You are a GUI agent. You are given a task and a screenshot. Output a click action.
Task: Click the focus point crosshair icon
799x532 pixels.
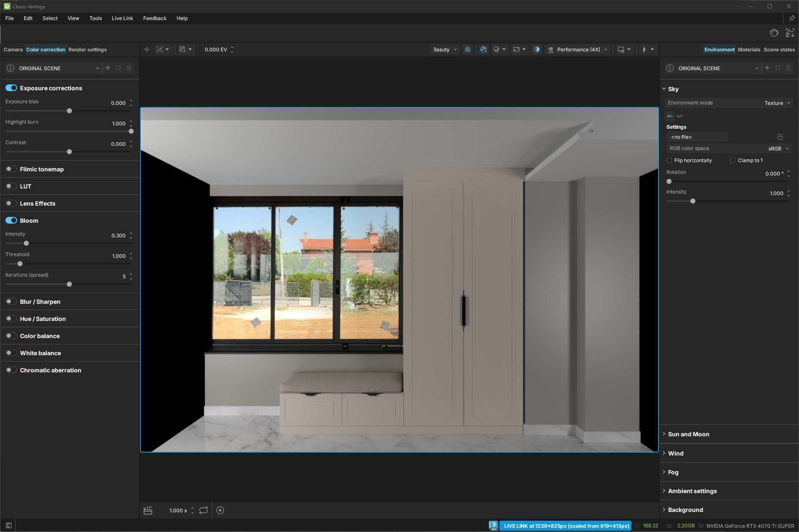click(147, 49)
